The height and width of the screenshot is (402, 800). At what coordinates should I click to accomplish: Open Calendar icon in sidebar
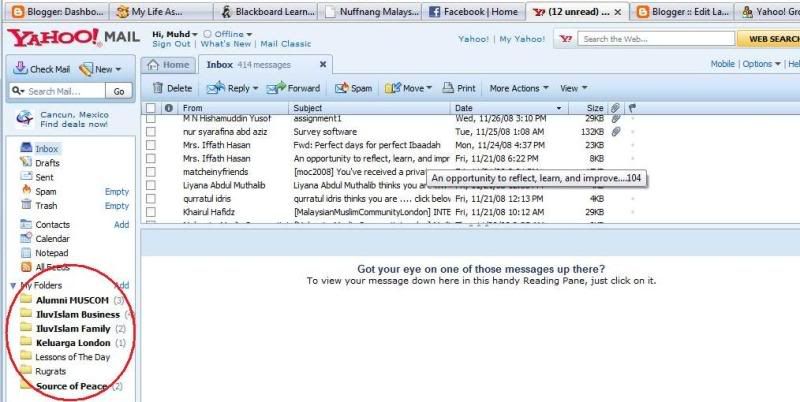[26, 238]
